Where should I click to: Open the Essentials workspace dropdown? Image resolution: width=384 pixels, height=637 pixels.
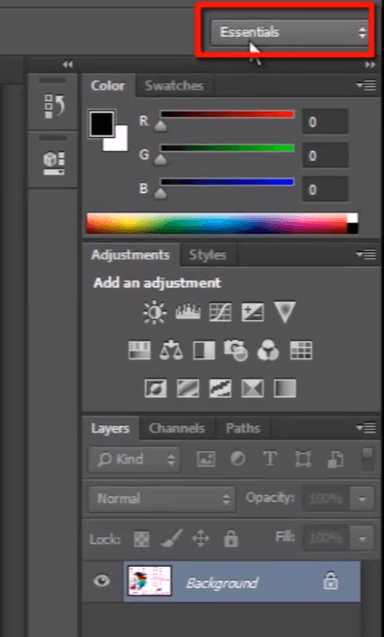[x=289, y=32]
